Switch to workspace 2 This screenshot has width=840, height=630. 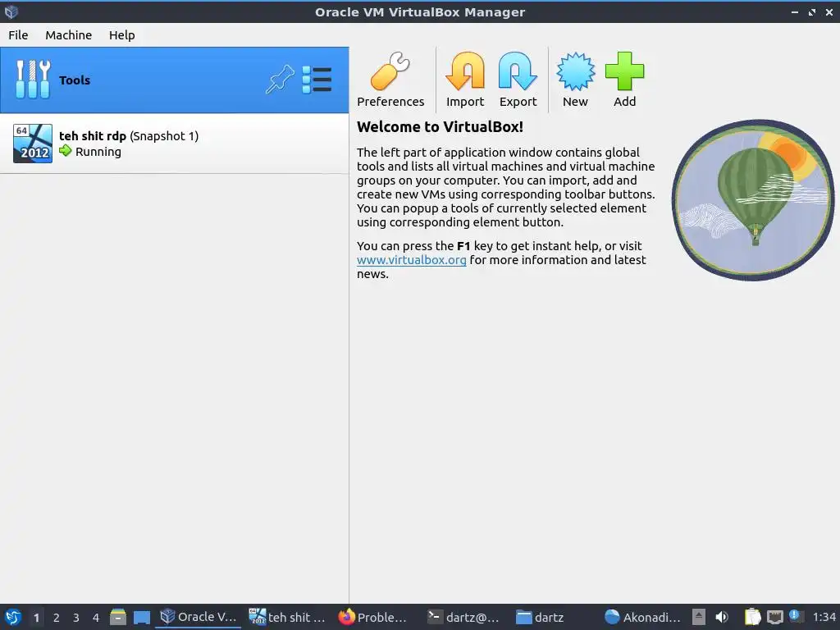pyautogui.click(x=57, y=617)
